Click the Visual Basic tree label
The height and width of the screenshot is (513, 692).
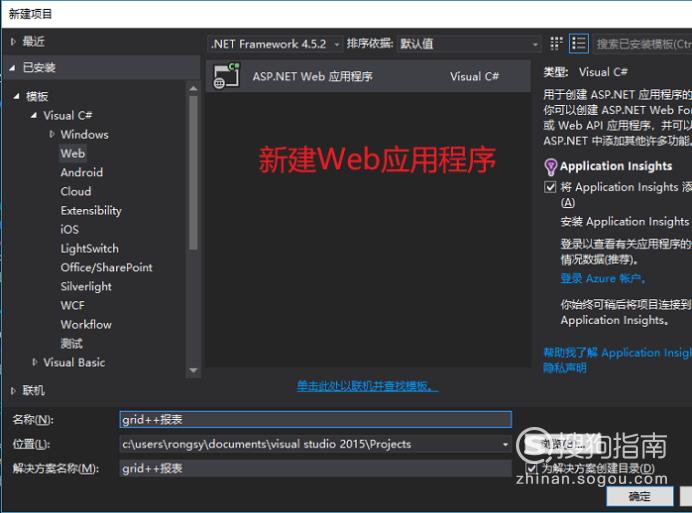click(x=74, y=362)
